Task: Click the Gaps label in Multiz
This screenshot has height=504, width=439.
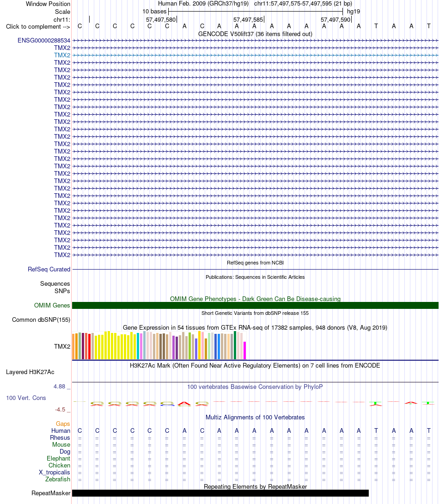Action: 63,424
